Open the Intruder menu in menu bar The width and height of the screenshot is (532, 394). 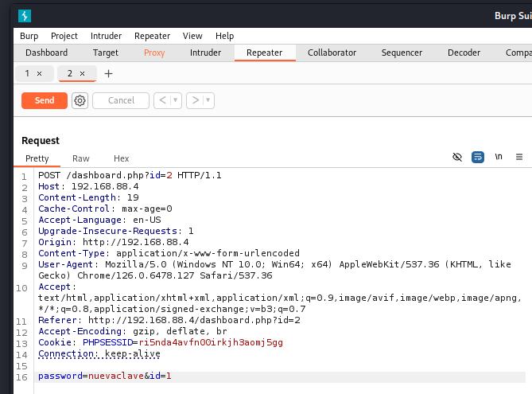click(x=106, y=36)
